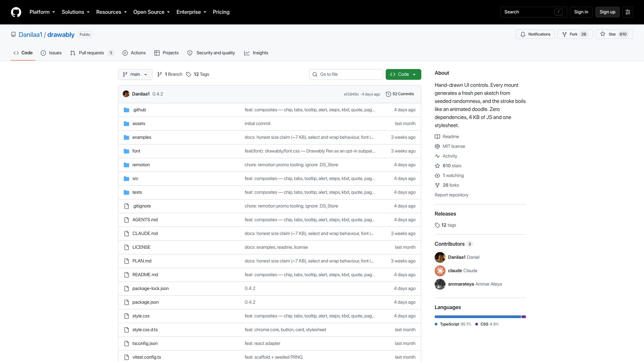Expand the Open Source menu
Image resolution: width=644 pixels, height=362 pixels.
152,12
